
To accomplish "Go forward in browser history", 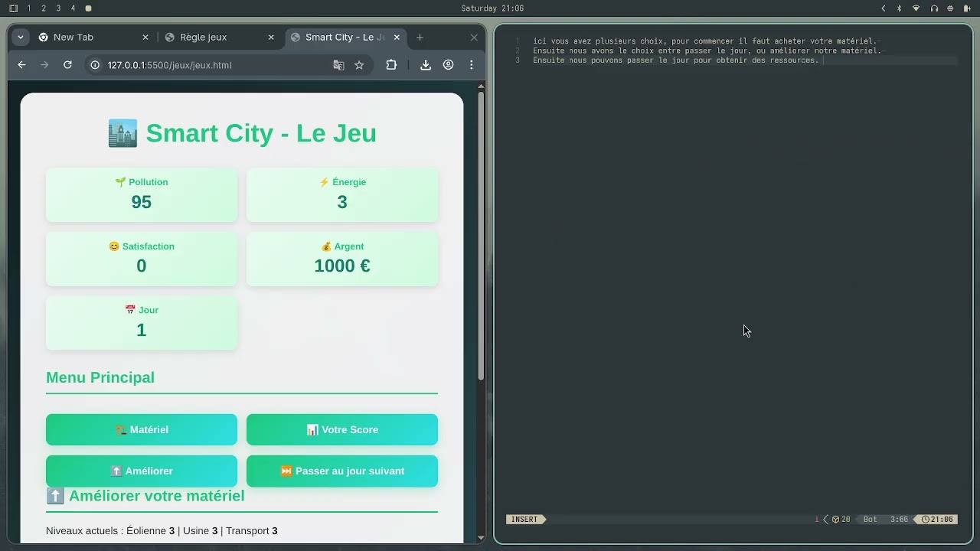I will [x=44, y=65].
